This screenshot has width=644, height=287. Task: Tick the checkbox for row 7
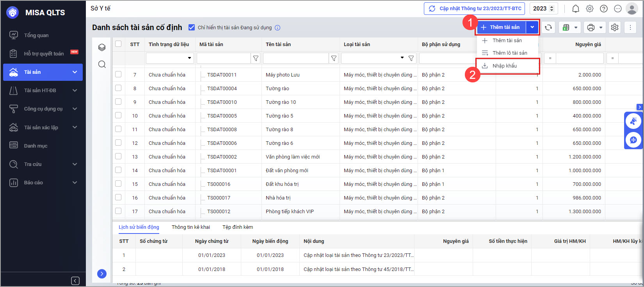pyautogui.click(x=118, y=75)
